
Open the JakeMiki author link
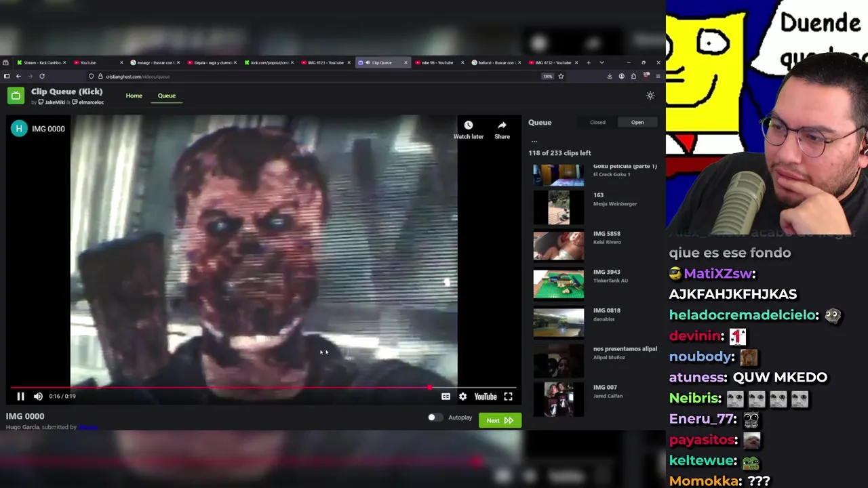coord(53,102)
